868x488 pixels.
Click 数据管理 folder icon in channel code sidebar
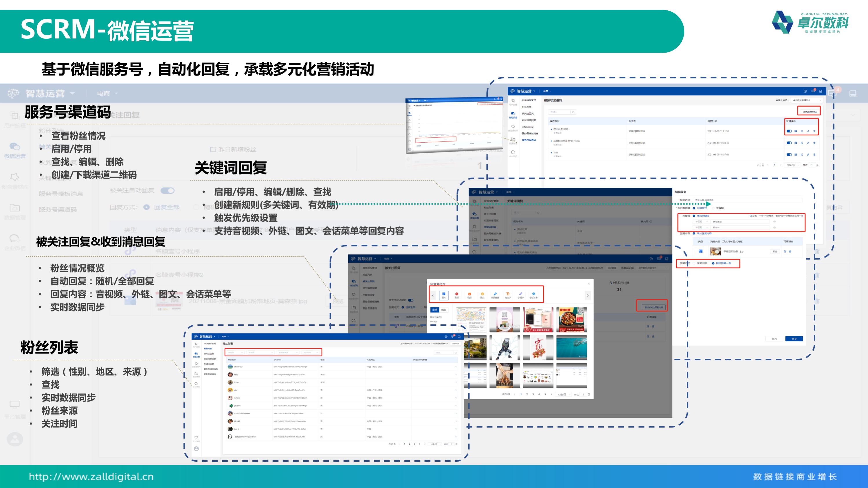(x=513, y=140)
